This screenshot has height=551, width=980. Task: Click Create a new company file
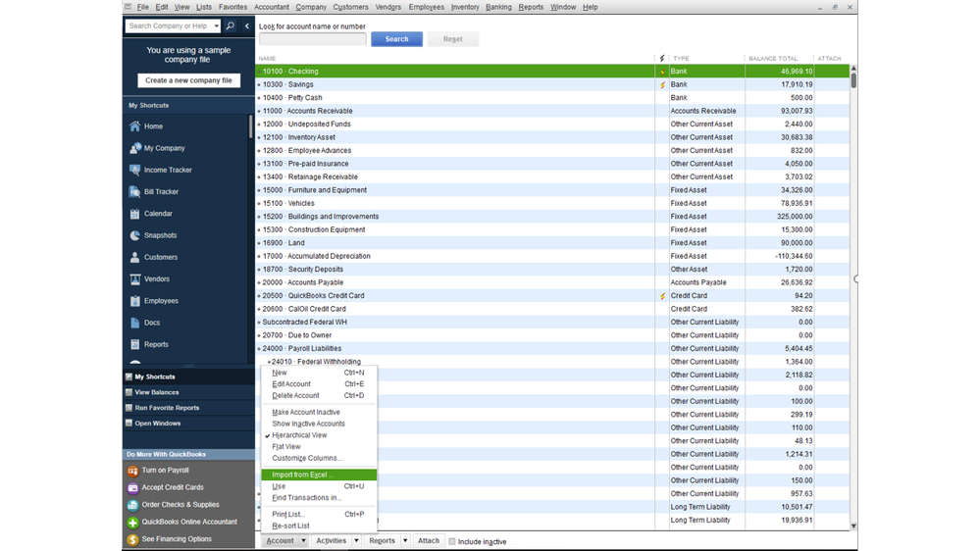pos(188,80)
